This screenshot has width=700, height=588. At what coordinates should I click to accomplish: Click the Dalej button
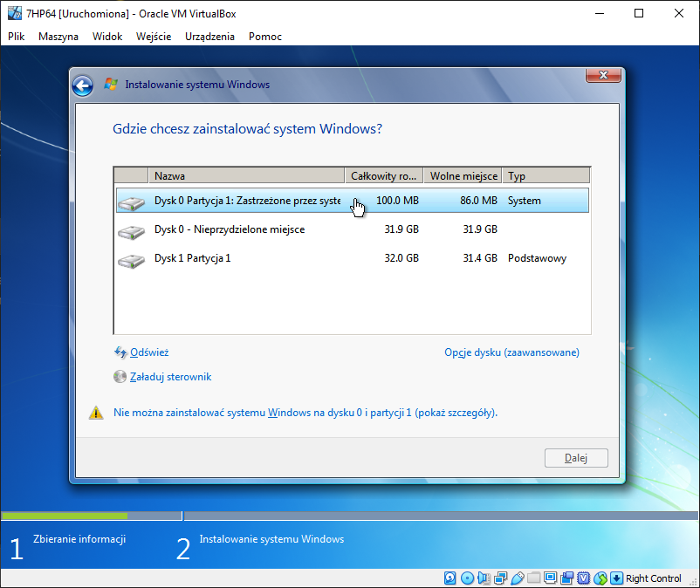[x=576, y=458]
